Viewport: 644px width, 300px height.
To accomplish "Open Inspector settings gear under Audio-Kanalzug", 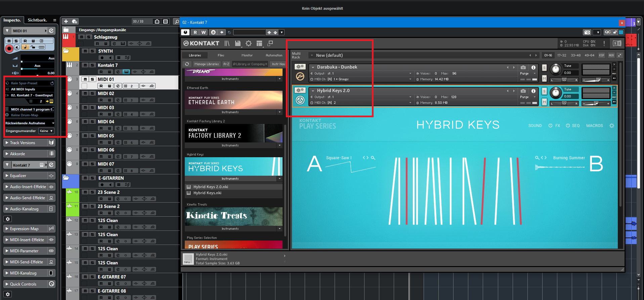I will 8,219.
